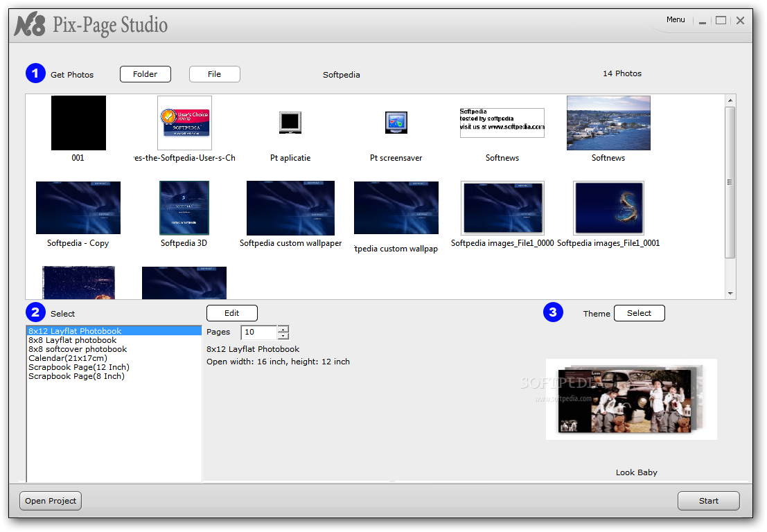Choose 8x12 Layflat Photobook in list
Screen dimensions: 767x532
[114, 331]
